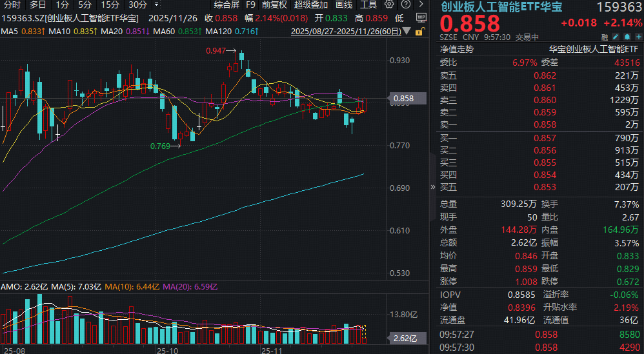
Task: Click the help question mark icon
Action: point(406,4)
